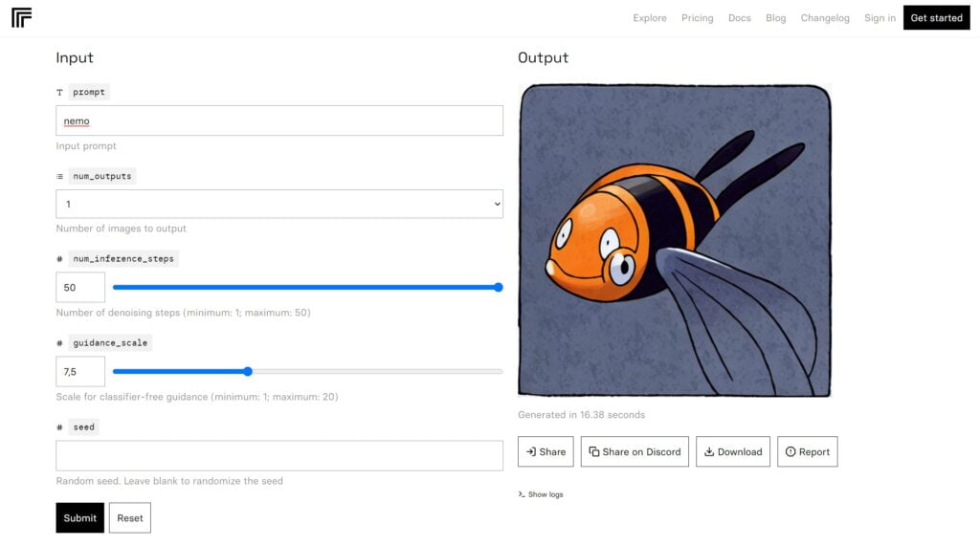
Task: Click the 'Input prompt' helper text
Action: click(86, 146)
